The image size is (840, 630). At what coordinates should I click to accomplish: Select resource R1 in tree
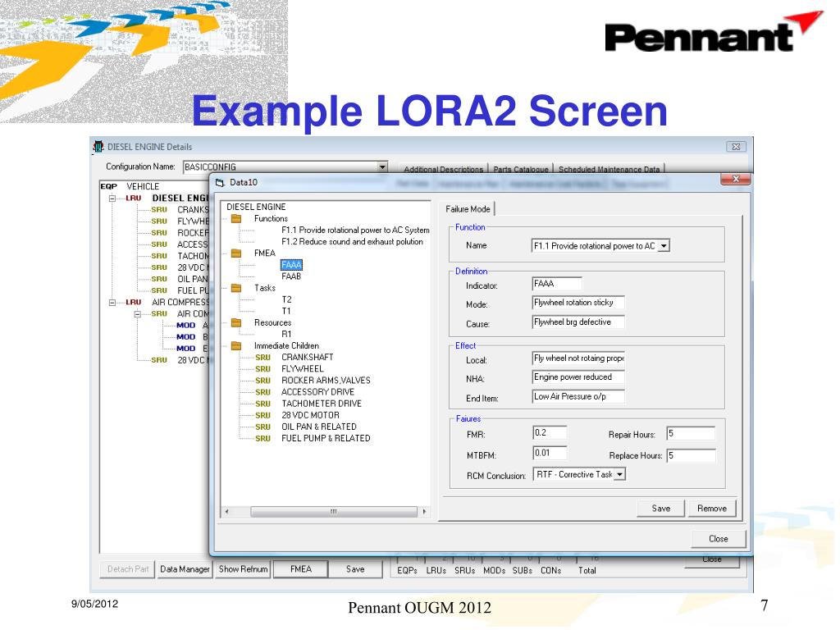coord(286,335)
